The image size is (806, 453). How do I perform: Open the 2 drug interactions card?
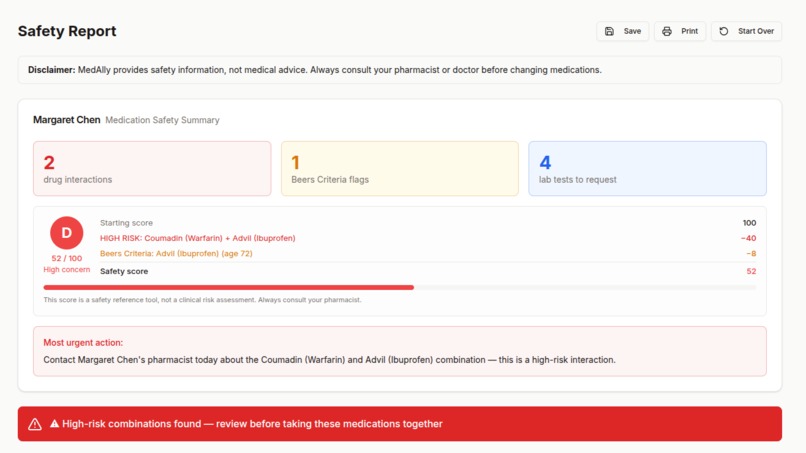[x=152, y=169]
